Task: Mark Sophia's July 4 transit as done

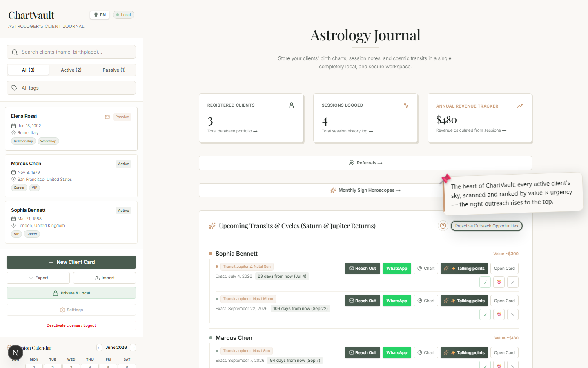Action: click(485, 282)
